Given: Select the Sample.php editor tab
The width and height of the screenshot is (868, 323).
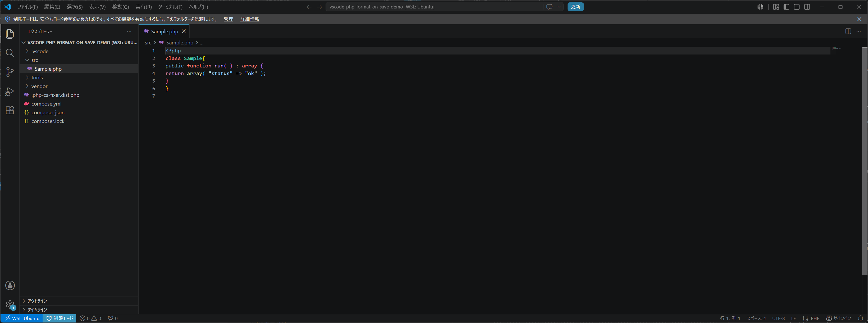Looking at the screenshot, I should pyautogui.click(x=165, y=31).
